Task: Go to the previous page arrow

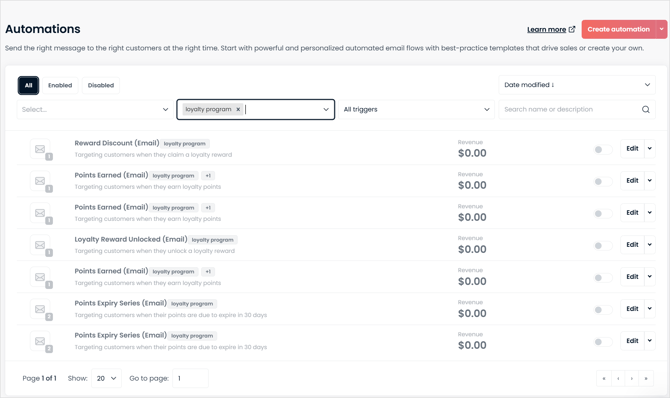Action: point(618,378)
